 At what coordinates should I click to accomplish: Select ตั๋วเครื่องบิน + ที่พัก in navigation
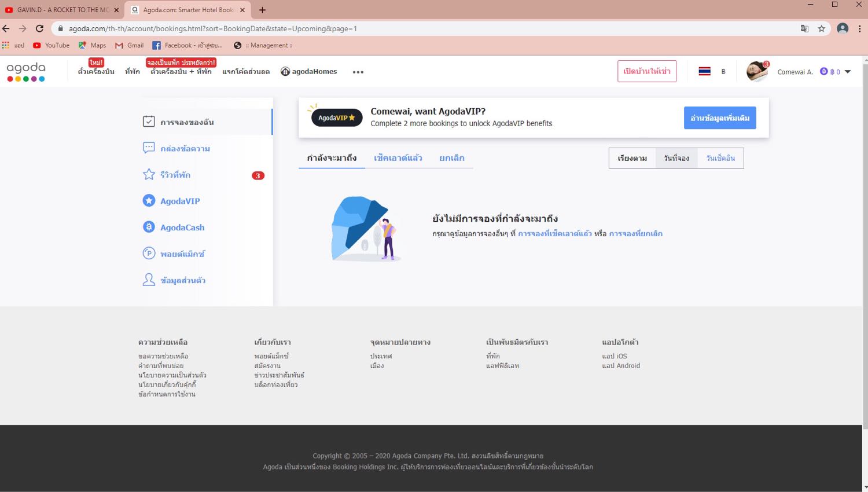point(181,72)
